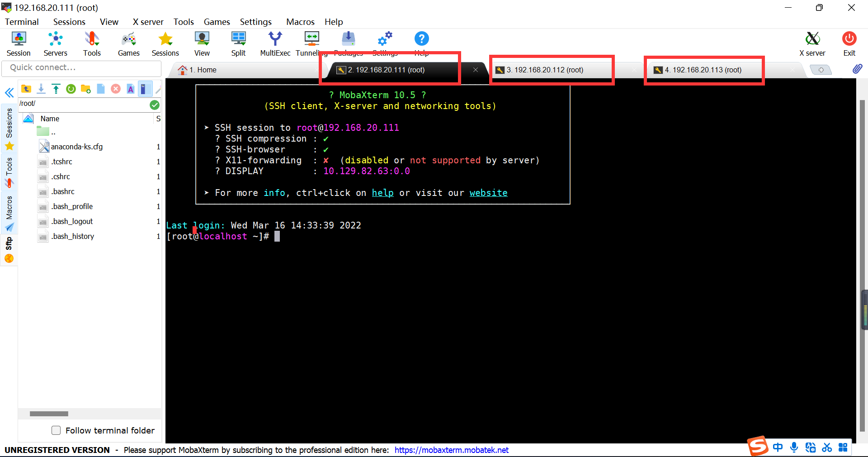
Task: Click the paperclip icon at the tab bar's end
Action: pyautogui.click(x=857, y=69)
